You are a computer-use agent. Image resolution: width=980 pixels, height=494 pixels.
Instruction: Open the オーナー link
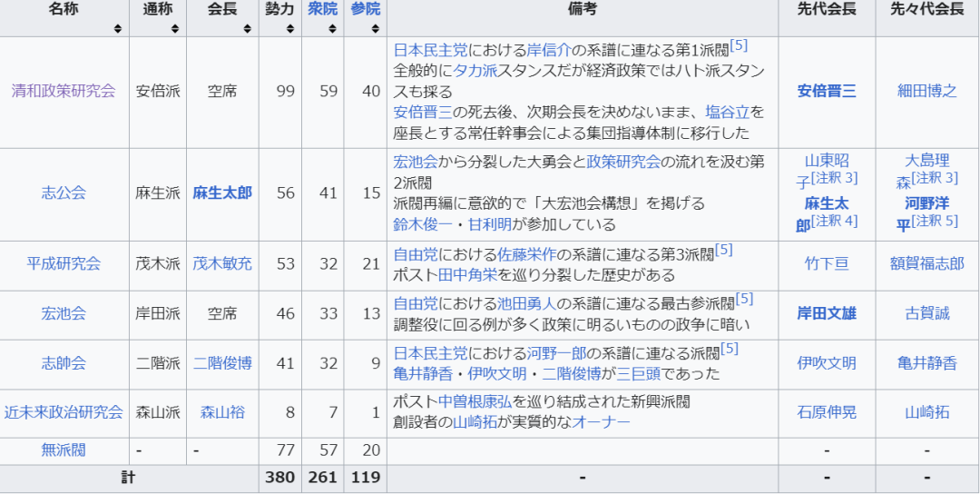[x=601, y=422]
